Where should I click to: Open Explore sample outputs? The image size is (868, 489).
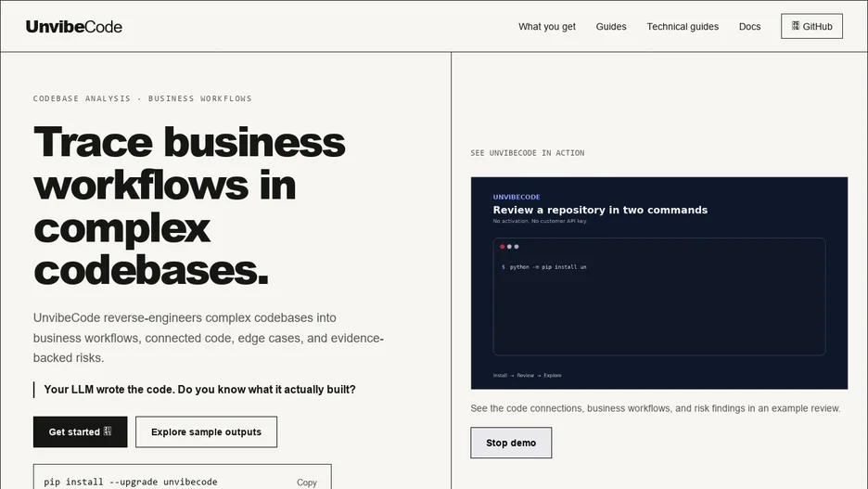click(x=206, y=432)
